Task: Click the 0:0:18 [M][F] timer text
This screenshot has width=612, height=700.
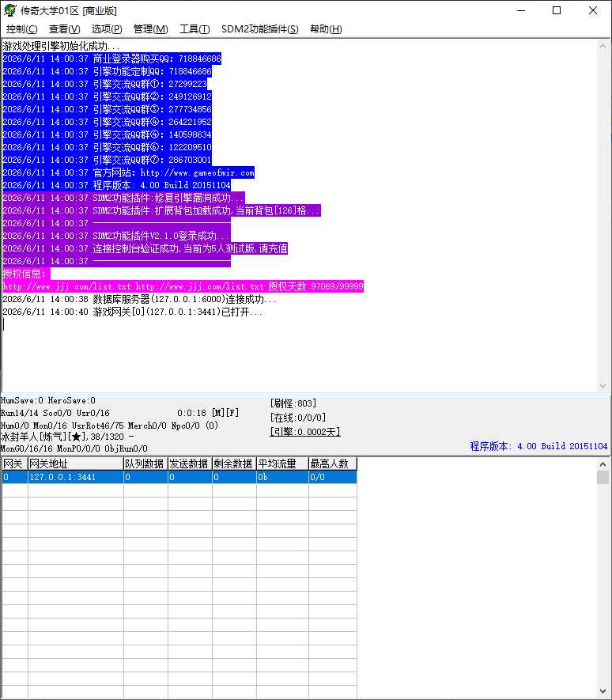Action: coord(208,413)
